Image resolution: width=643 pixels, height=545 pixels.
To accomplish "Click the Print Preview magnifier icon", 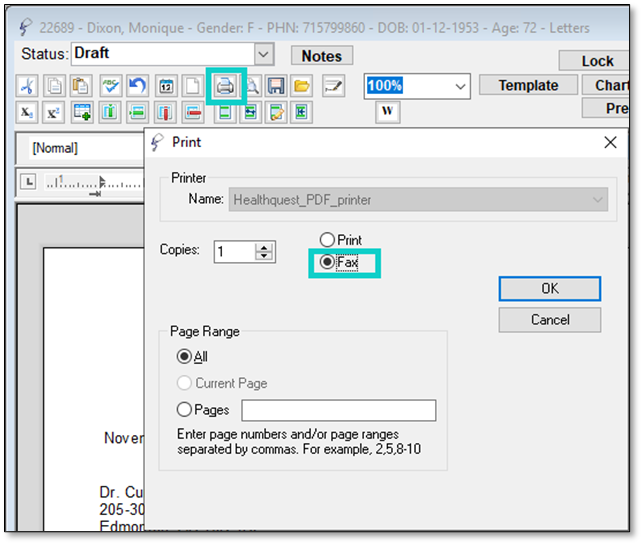I will point(253,86).
